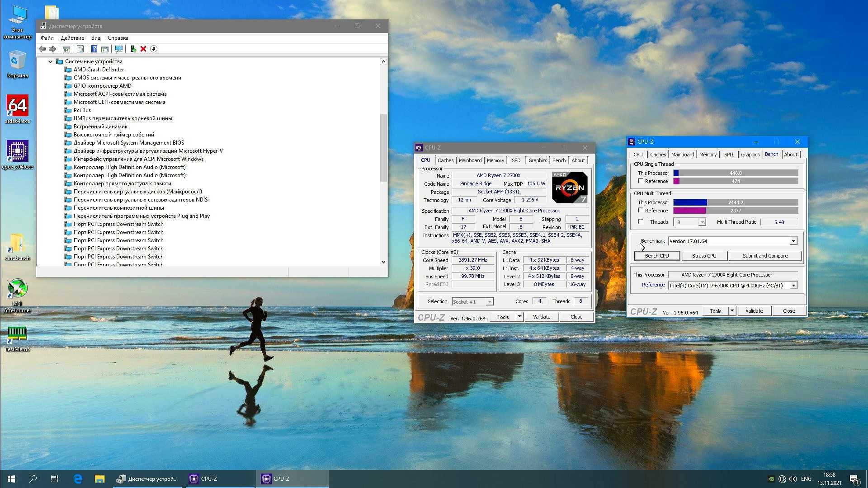This screenshot has width=868, height=488.
Task: Collapse the Системные устройства tree node
Action: [x=51, y=61]
